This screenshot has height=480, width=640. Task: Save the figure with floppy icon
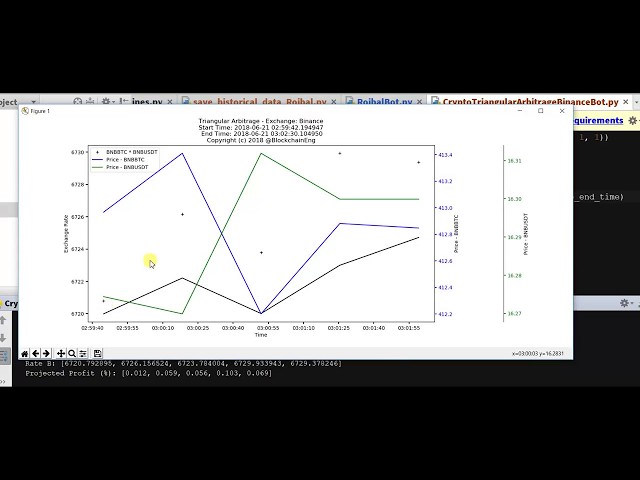[x=98, y=353]
